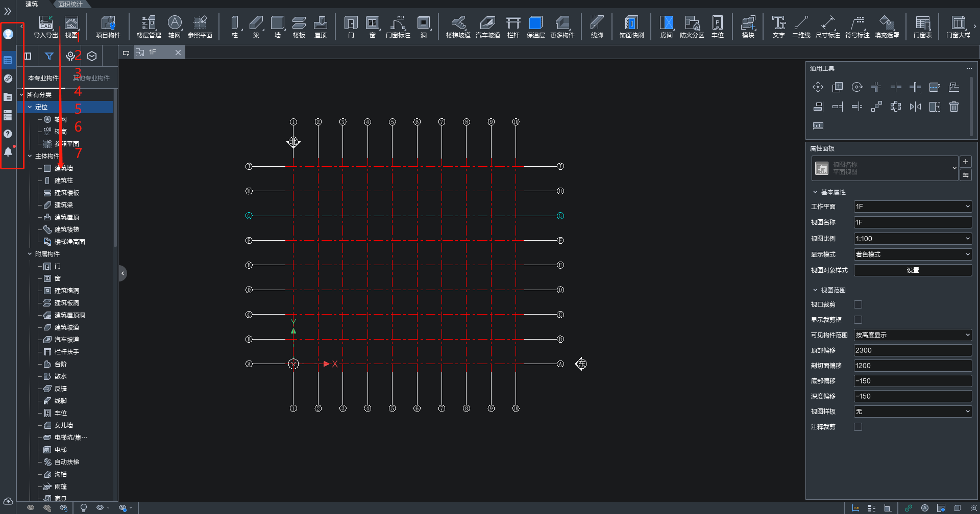
Task: Click the filter funnel icon
Action: (x=49, y=56)
